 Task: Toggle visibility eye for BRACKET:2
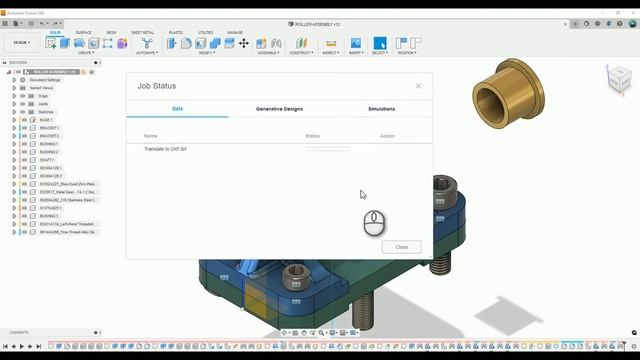[24, 136]
